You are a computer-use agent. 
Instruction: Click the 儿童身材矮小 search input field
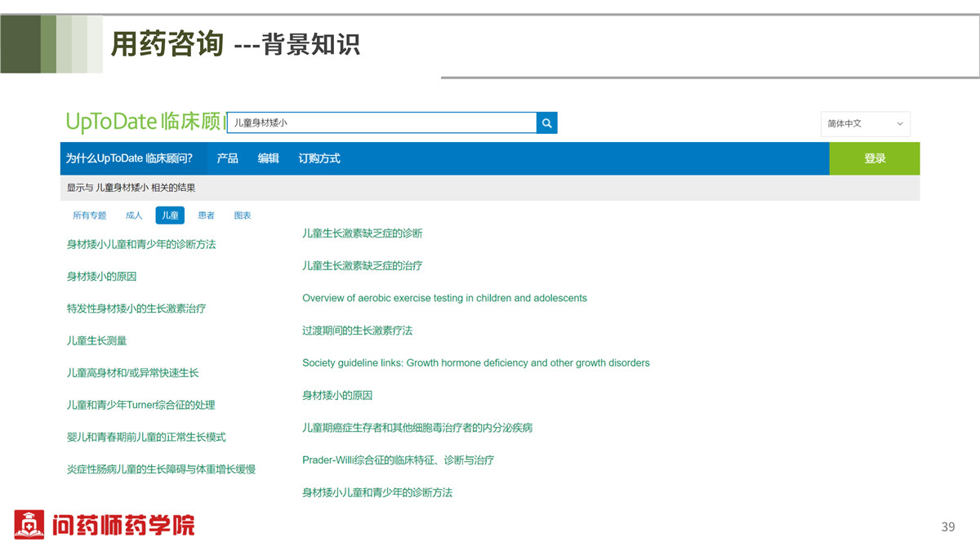381,123
